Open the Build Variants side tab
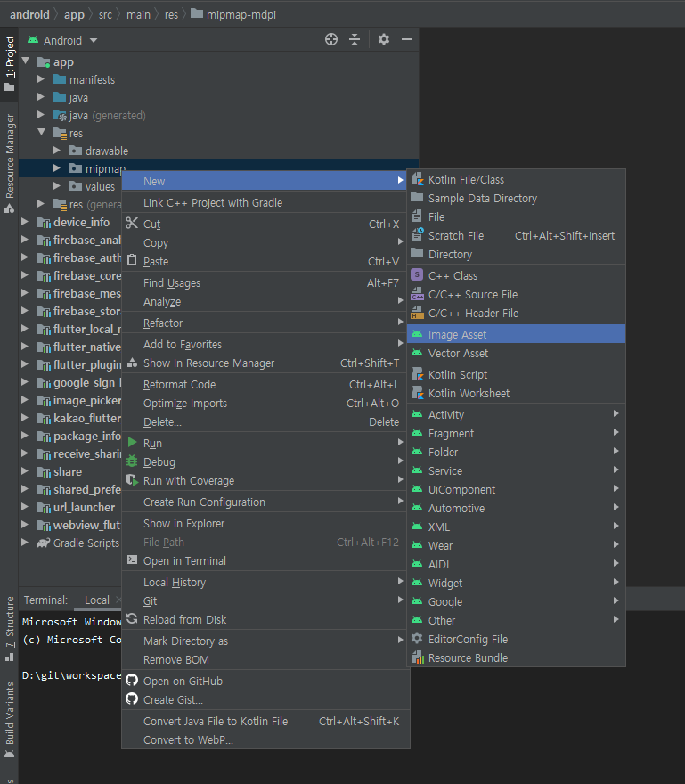The width and height of the screenshot is (685, 784). [x=10, y=720]
